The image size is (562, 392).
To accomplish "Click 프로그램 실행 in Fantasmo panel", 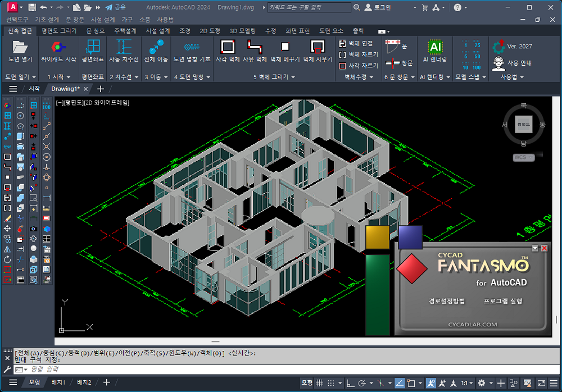I will [503, 301].
